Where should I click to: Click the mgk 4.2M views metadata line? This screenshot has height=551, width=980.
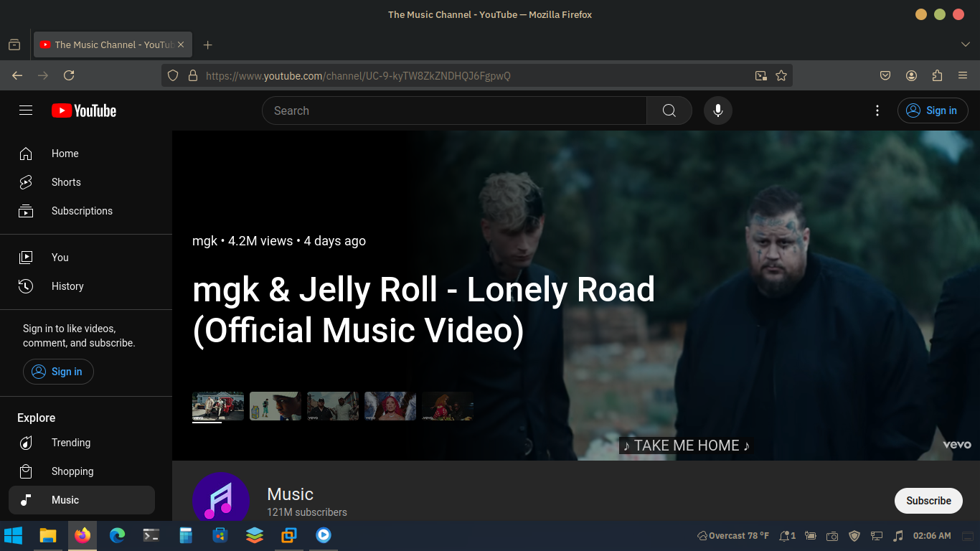click(x=279, y=241)
